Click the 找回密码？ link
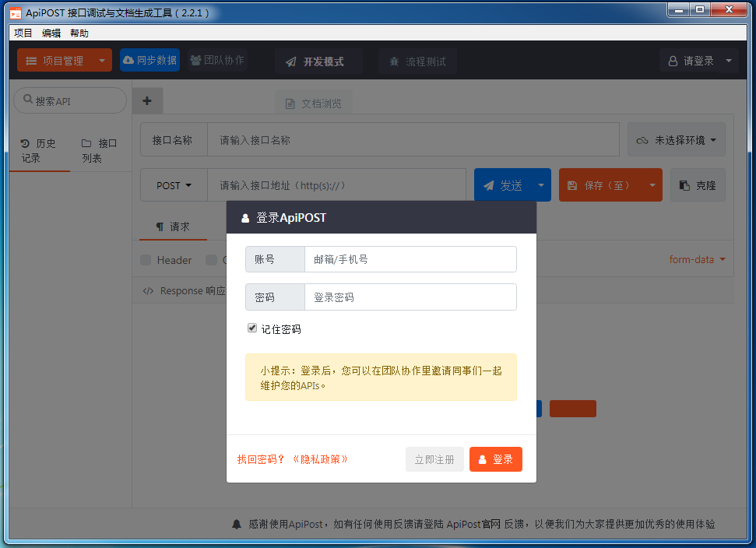This screenshot has width=756, height=548. (x=261, y=459)
